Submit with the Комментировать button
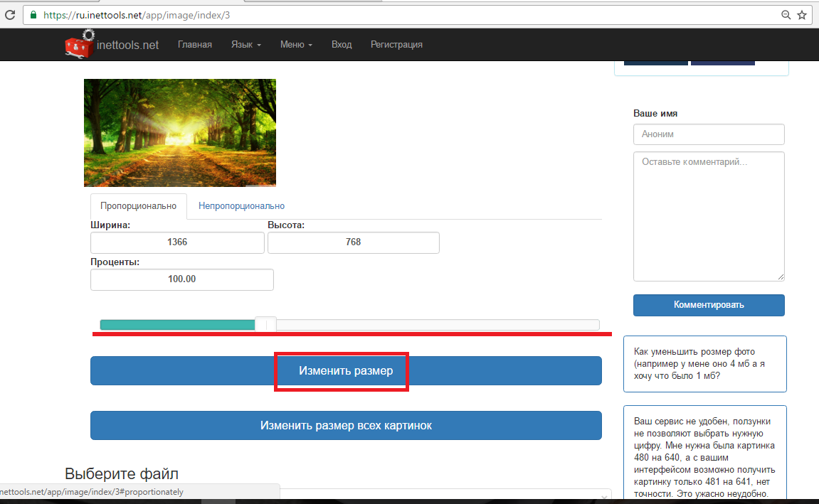The image size is (819, 504). pos(708,305)
